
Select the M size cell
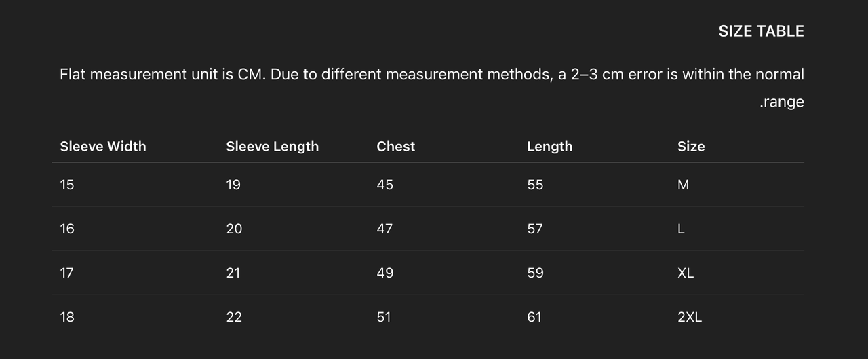click(683, 185)
